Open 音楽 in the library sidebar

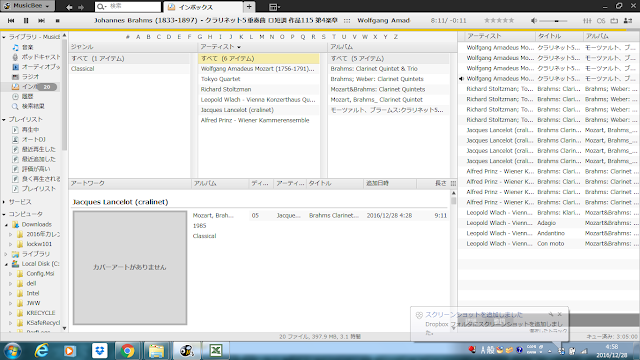pyautogui.click(x=27, y=47)
